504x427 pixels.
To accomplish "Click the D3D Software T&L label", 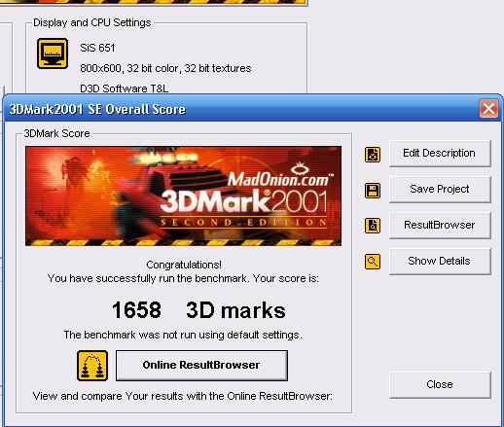I will pos(124,89).
